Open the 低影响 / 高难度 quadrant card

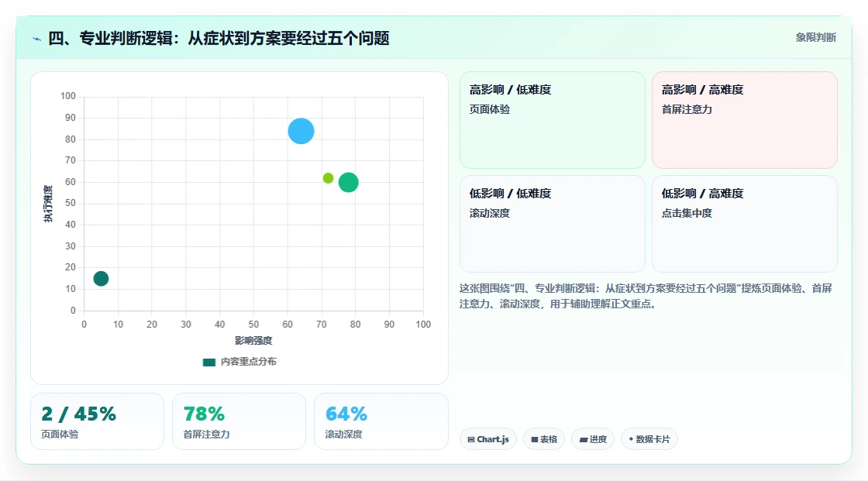745,224
